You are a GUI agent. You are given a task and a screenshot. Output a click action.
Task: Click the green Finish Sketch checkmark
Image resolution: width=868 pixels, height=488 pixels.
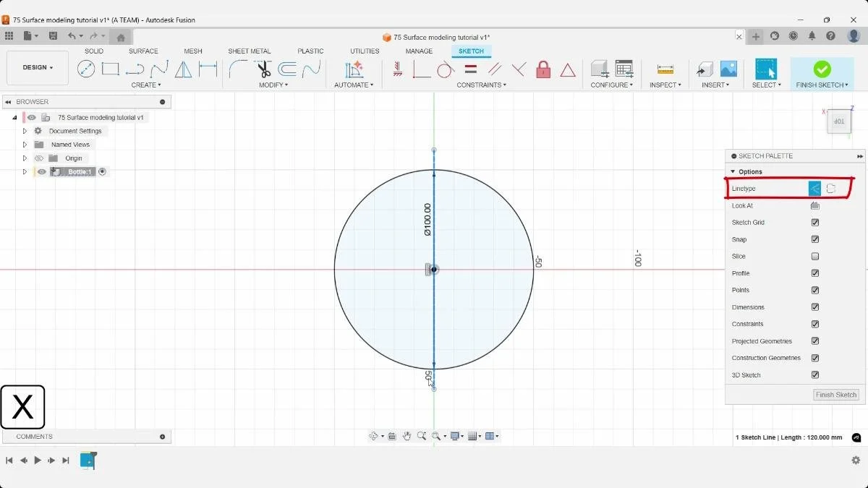[822, 69]
